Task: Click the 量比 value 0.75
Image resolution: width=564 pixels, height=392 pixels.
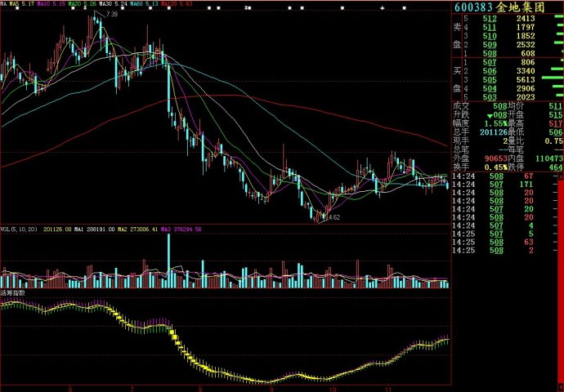Action: [x=554, y=140]
